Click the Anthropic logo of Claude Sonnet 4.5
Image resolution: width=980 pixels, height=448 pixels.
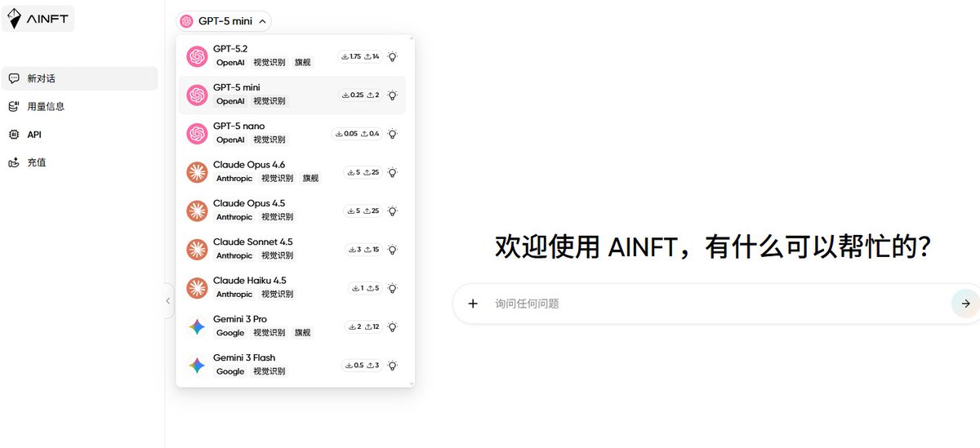point(197,249)
